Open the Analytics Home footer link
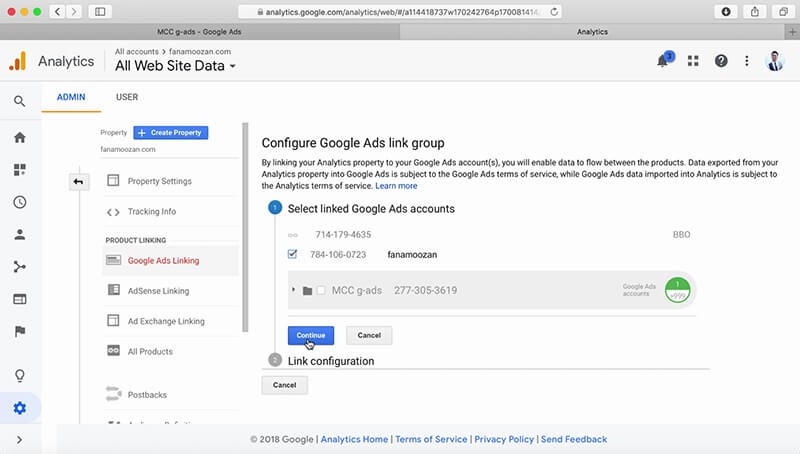Image resolution: width=800 pixels, height=454 pixels. [354, 439]
